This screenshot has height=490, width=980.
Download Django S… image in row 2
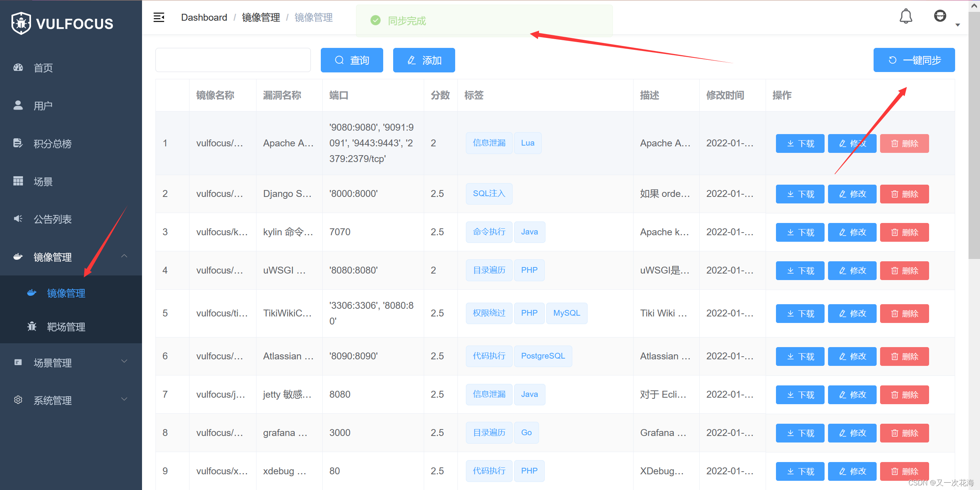800,194
